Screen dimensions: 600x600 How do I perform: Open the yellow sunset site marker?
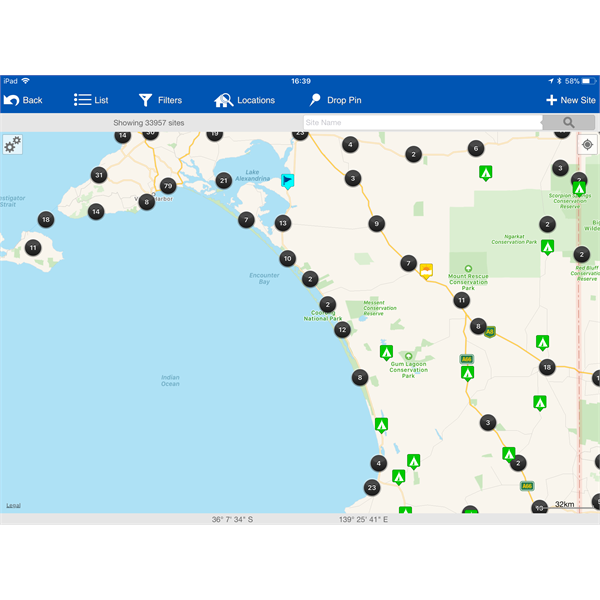(426, 271)
